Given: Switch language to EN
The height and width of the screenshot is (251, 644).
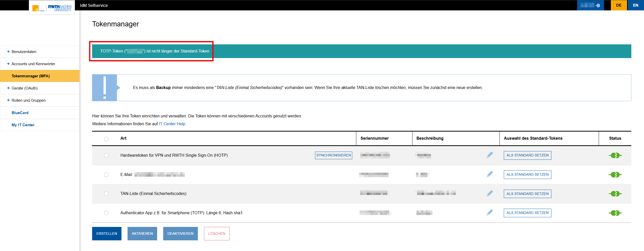Looking at the screenshot, I should click(635, 5).
